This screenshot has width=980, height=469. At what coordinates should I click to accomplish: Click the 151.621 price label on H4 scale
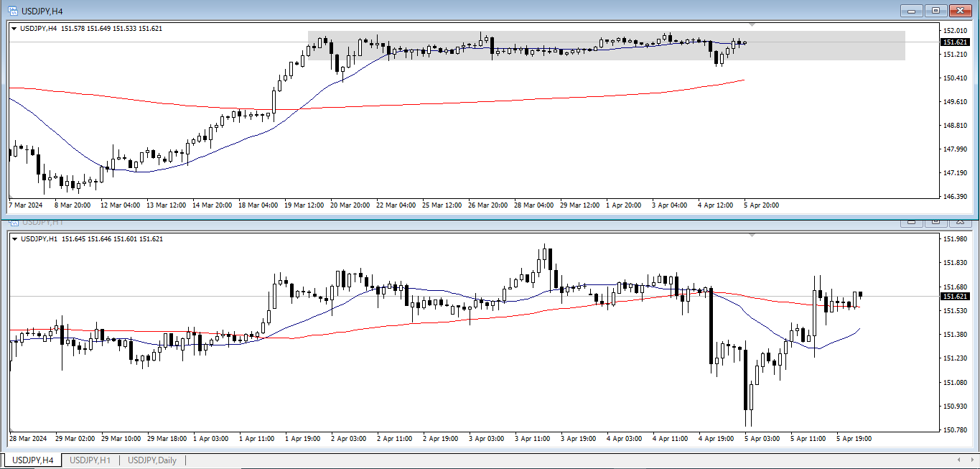click(x=955, y=42)
